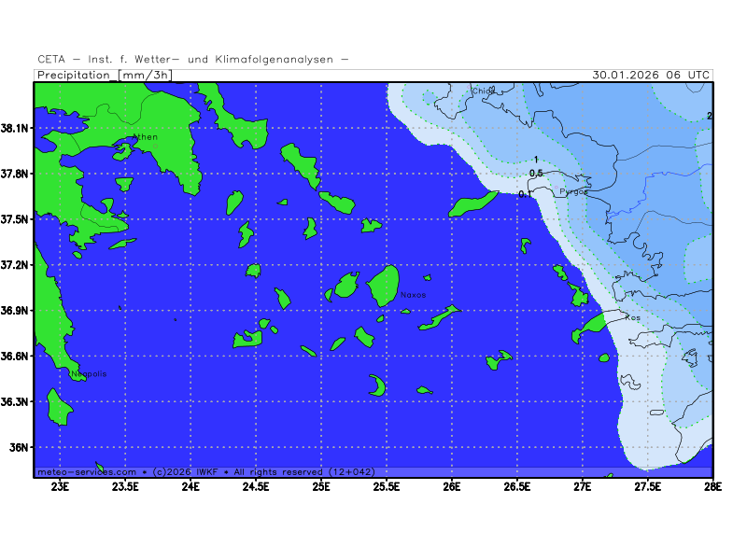Click the 0.5 contour value label
This screenshot has width=747, height=560.
(536, 174)
